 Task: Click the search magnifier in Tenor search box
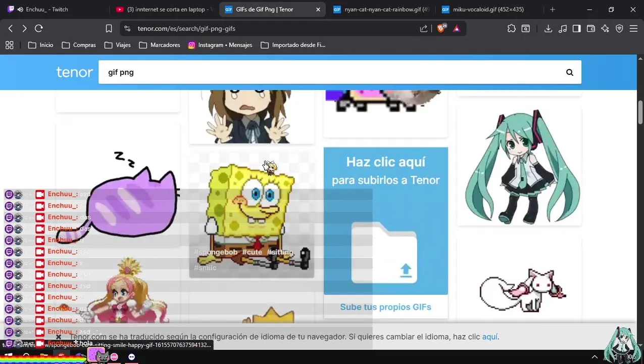570,72
